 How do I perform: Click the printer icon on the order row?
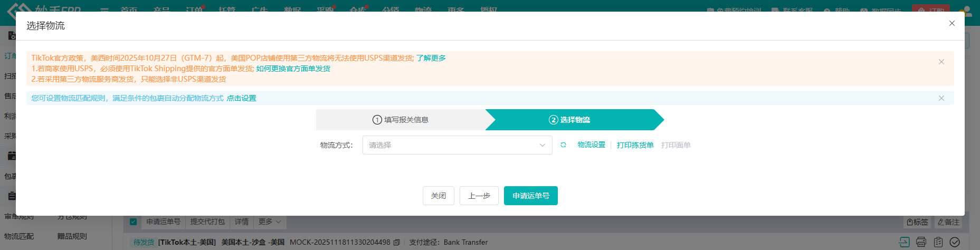(921, 242)
